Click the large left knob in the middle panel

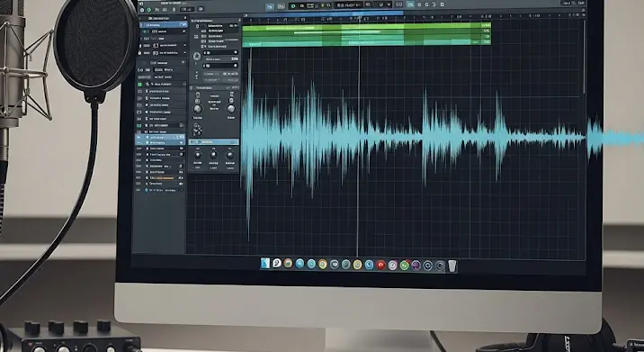click(198, 109)
